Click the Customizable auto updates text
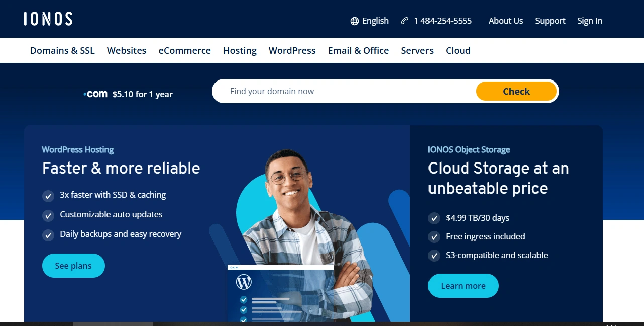Viewport: 644px width, 326px height. tap(111, 214)
